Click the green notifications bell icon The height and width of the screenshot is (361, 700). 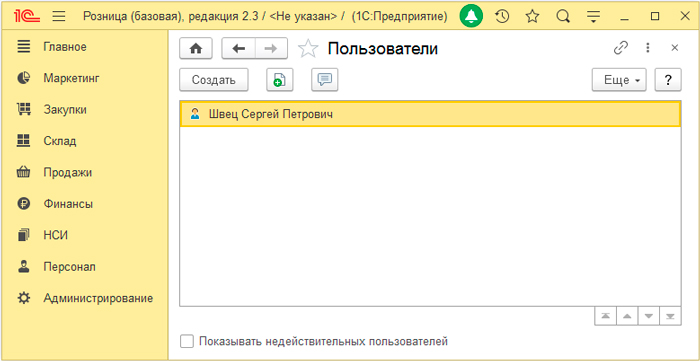tap(471, 17)
